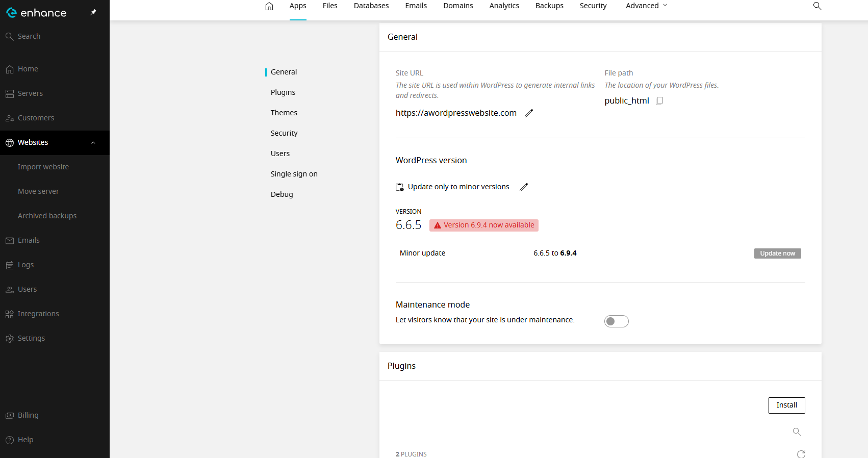
Task: Click the Emails envelope icon in sidebar
Action: 10,241
